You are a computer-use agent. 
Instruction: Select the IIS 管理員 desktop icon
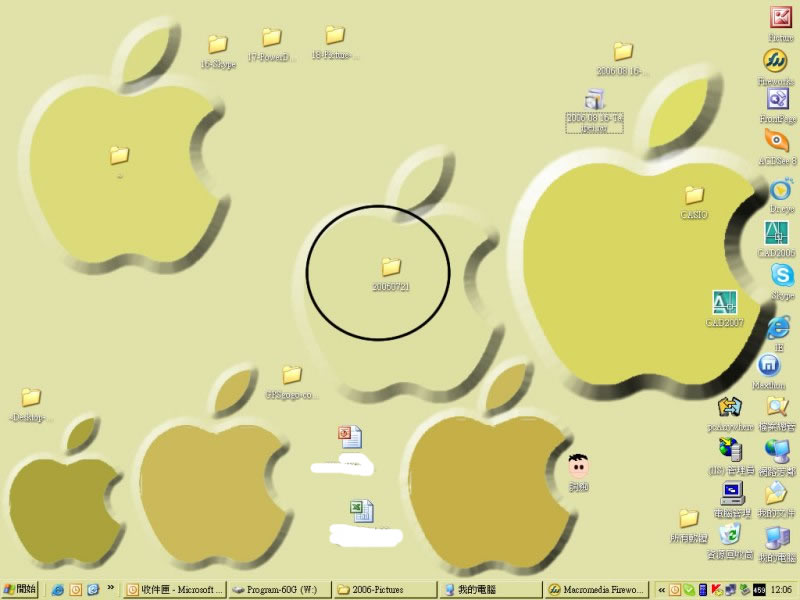(731, 449)
